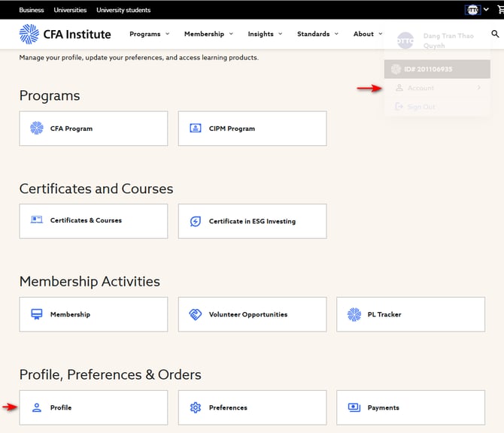Click the CIPM Program card icon

pyautogui.click(x=196, y=128)
